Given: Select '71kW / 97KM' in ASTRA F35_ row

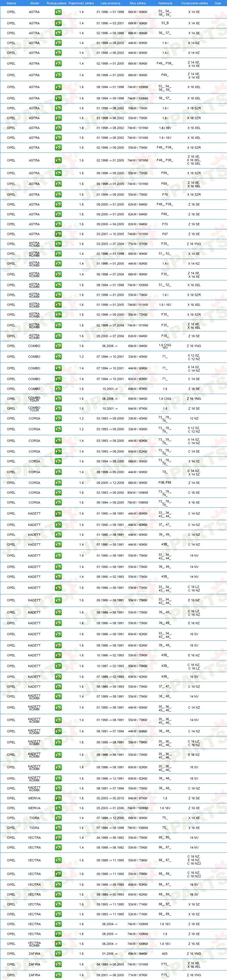Looking at the screenshot, I should 138,244.
